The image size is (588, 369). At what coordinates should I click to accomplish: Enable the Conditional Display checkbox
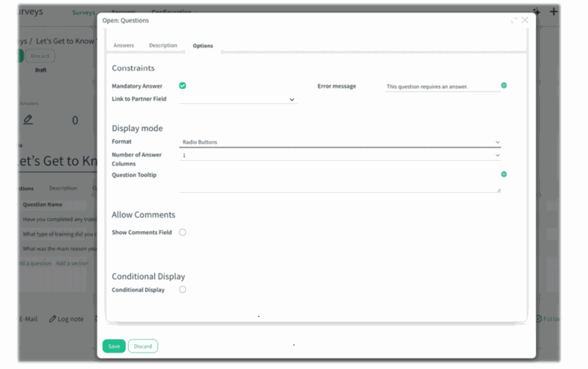pos(183,289)
